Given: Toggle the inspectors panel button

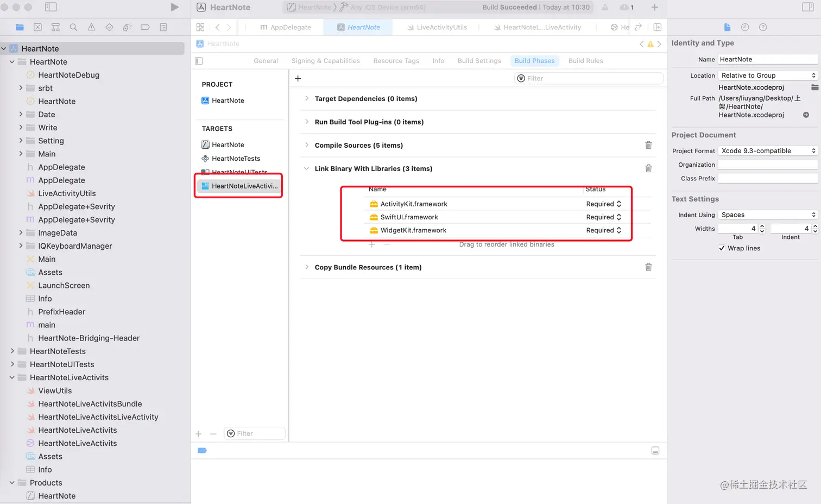Looking at the screenshot, I should pos(808,7).
